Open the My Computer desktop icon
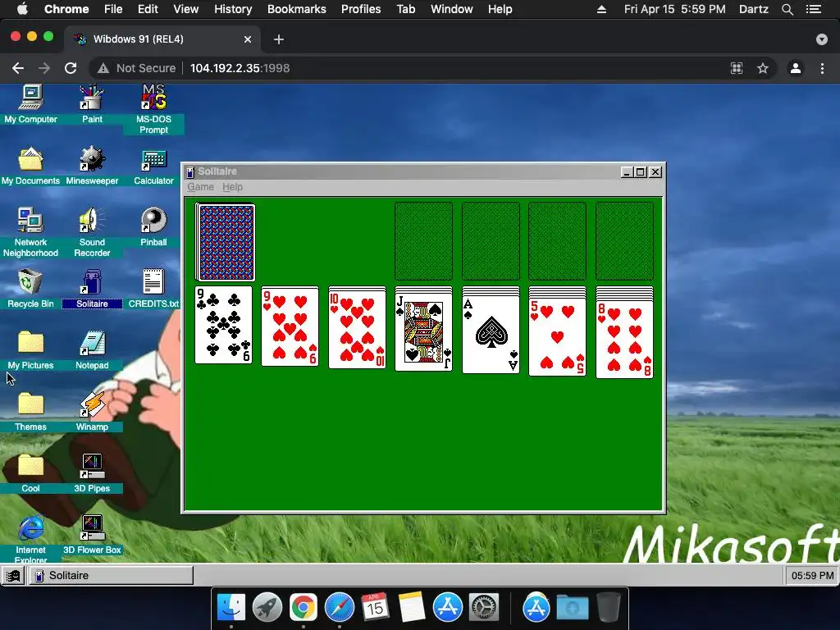Screen dimensions: 840x630 pos(30,104)
